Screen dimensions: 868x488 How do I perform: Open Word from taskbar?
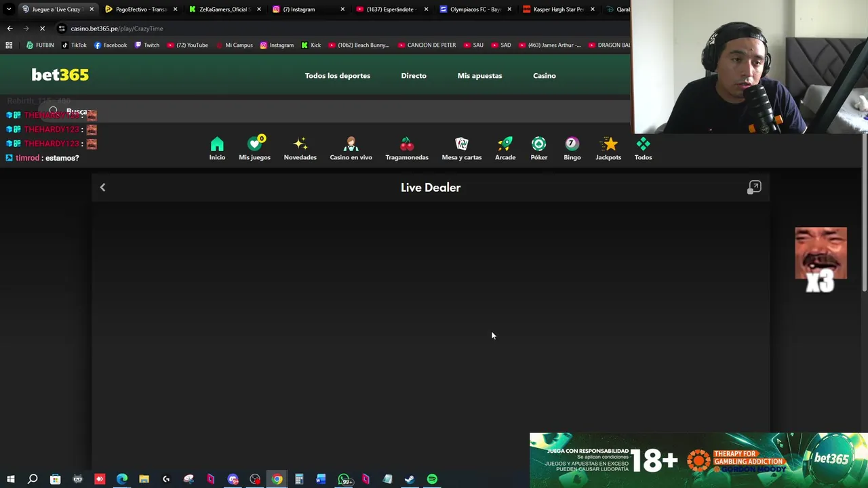(x=321, y=480)
